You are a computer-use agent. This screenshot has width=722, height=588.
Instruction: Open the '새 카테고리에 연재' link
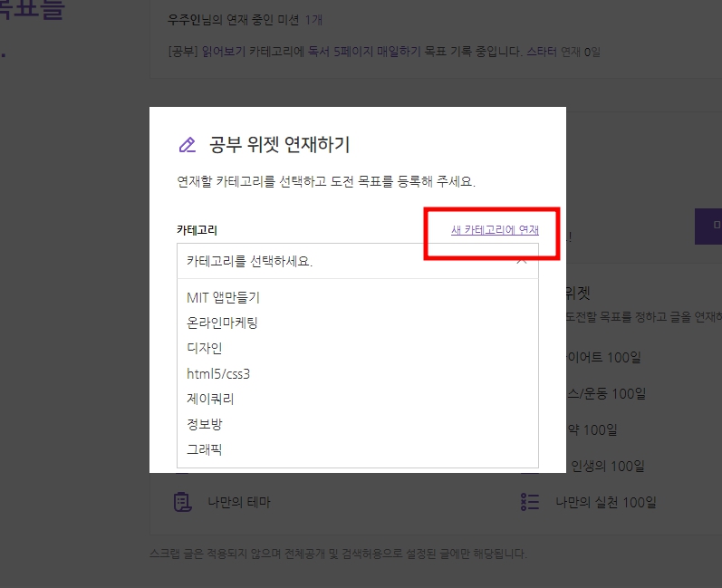pyautogui.click(x=495, y=230)
